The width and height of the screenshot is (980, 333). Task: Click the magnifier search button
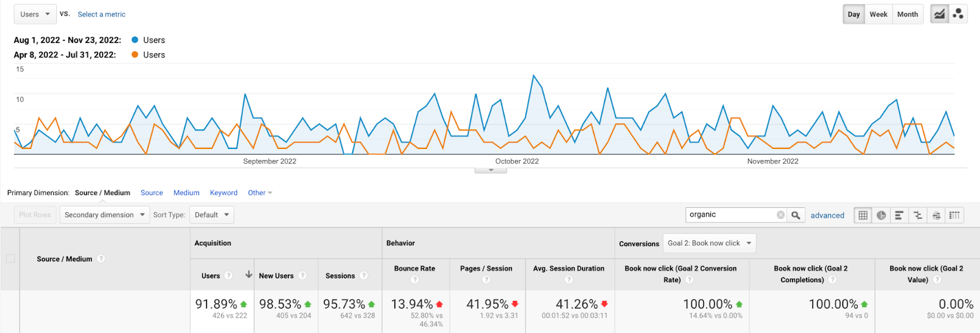[796, 215]
